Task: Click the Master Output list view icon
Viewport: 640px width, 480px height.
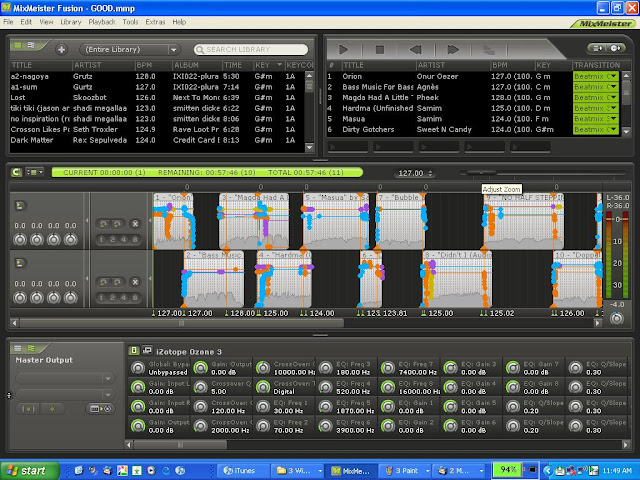Action: (x=18, y=348)
